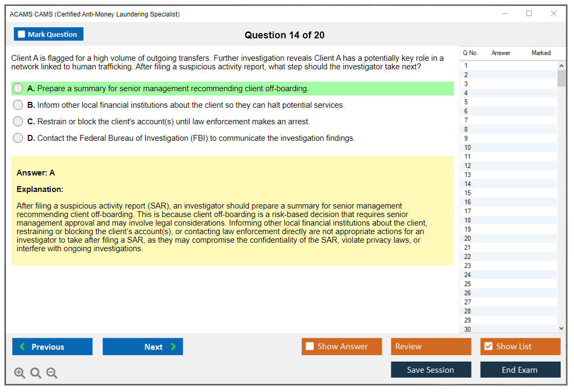This screenshot has width=574, height=392.
Task: Advance to the Next question
Action: pos(143,347)
